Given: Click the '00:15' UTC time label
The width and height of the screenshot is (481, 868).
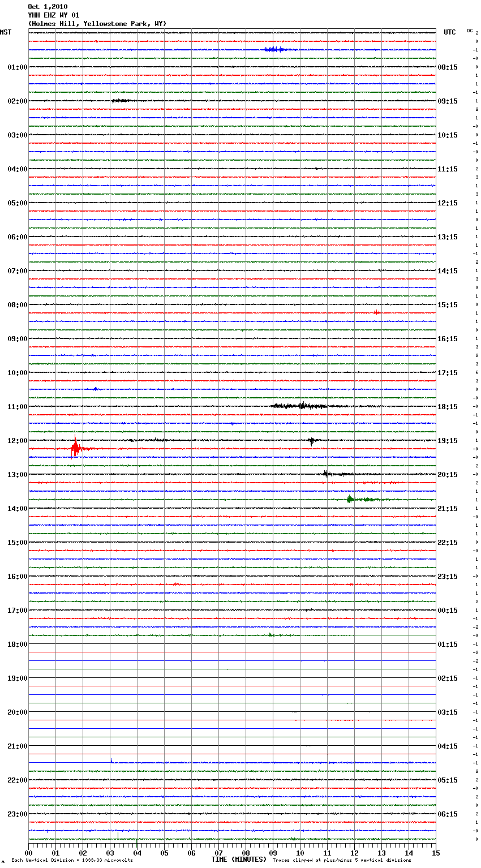Looking at the screenshot, I should click(x=448, y=611).
